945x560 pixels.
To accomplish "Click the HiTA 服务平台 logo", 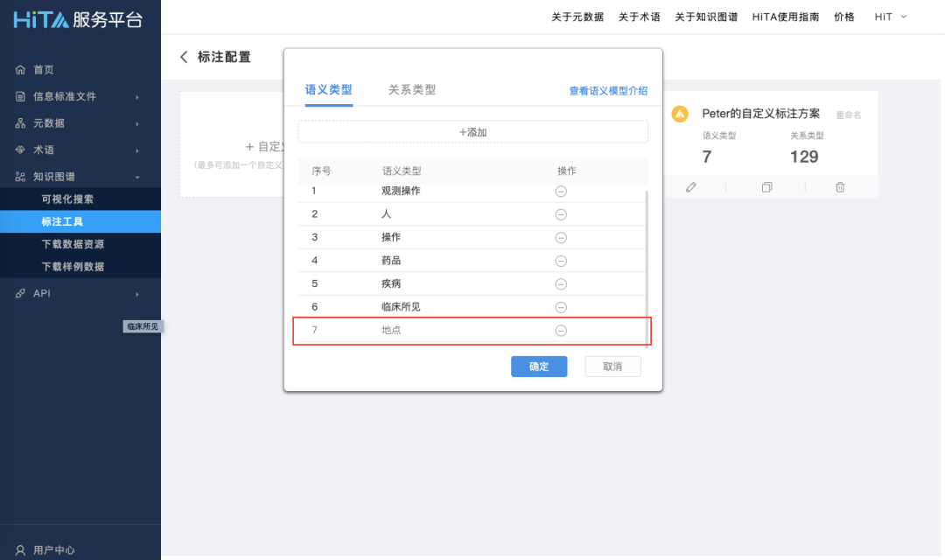I will coord(78,19).
